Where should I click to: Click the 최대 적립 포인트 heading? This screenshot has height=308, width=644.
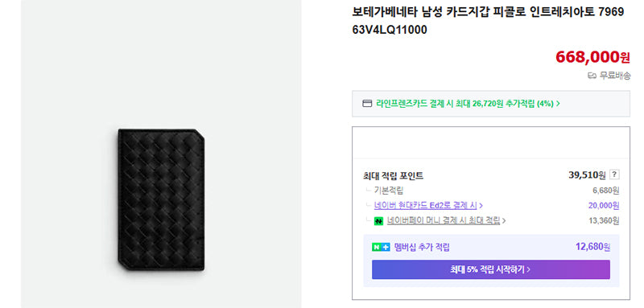[393, 176]
